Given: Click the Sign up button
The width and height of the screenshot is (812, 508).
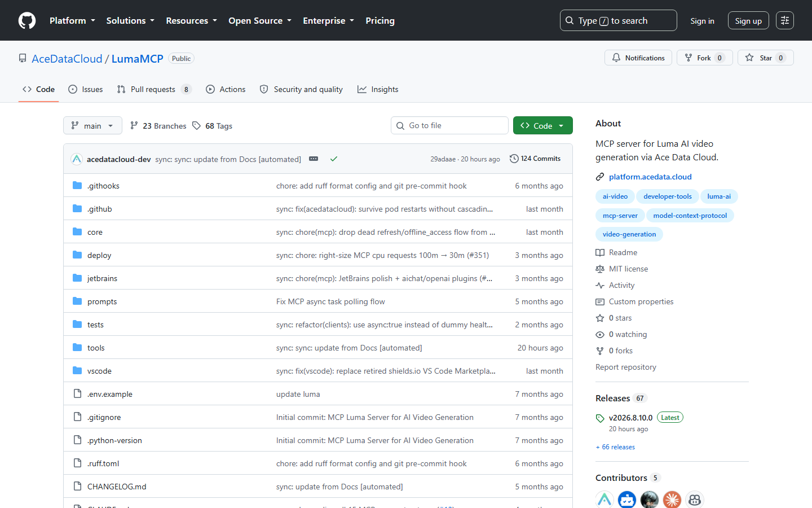Looking at the screenshot, I should pos(748,21).
